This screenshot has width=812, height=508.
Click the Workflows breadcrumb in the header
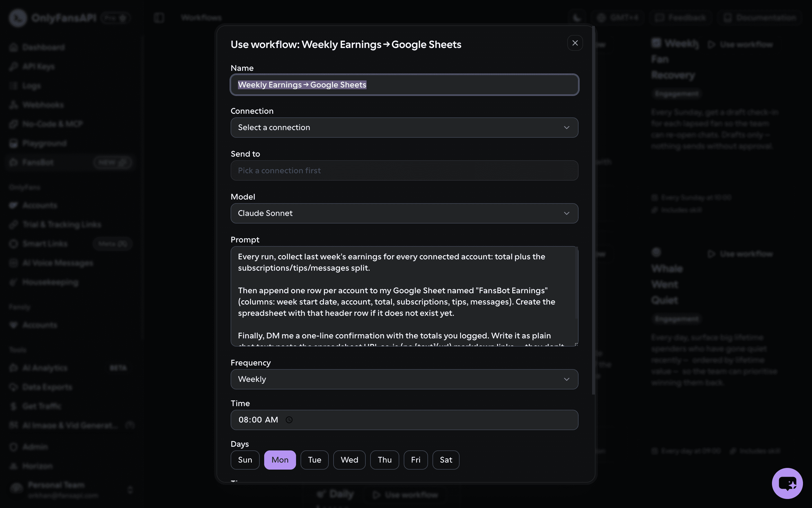[x=201, y=17]
